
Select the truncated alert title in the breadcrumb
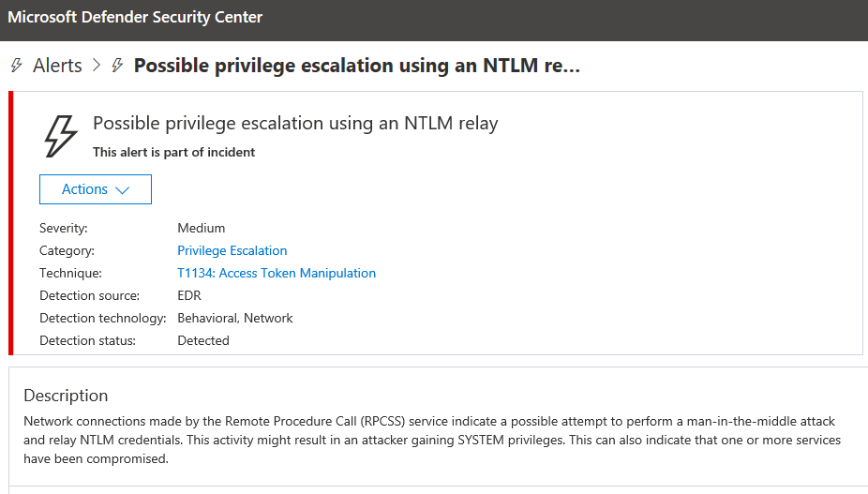click(x=357, y=66)
